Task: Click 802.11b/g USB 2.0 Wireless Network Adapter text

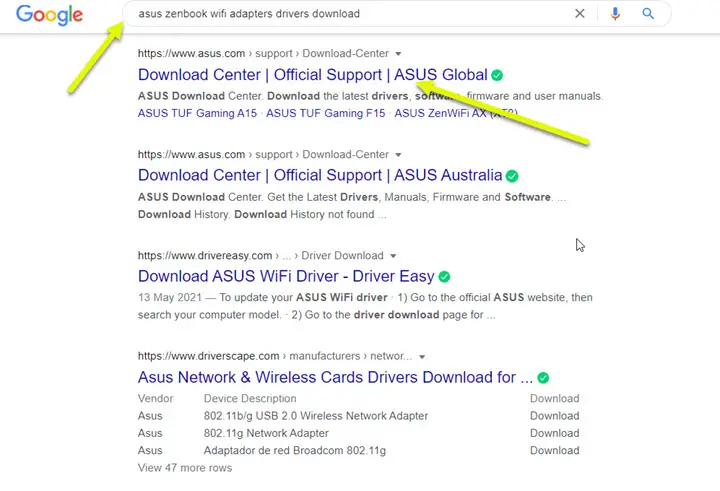Action: coord(316,416)
